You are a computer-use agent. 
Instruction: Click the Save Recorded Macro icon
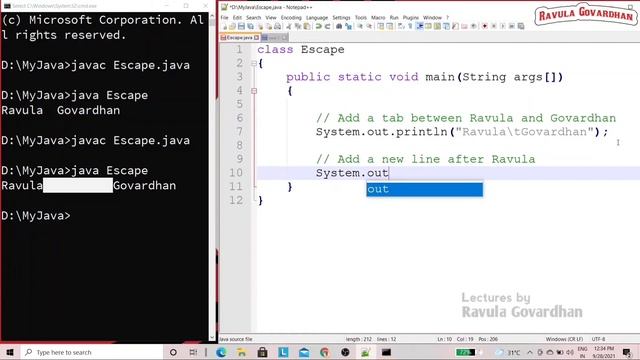coord(521,26)
